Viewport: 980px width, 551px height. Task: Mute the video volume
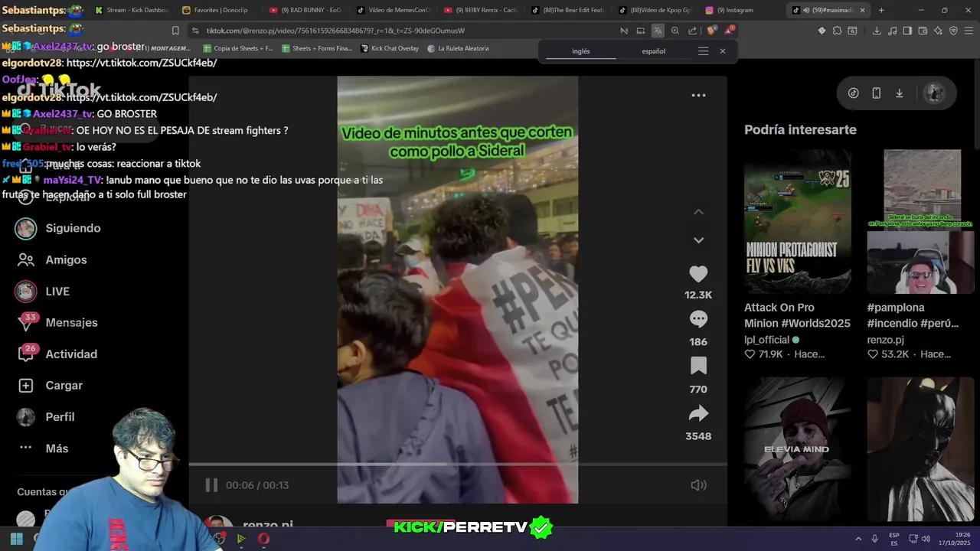[x=697, y=485]
